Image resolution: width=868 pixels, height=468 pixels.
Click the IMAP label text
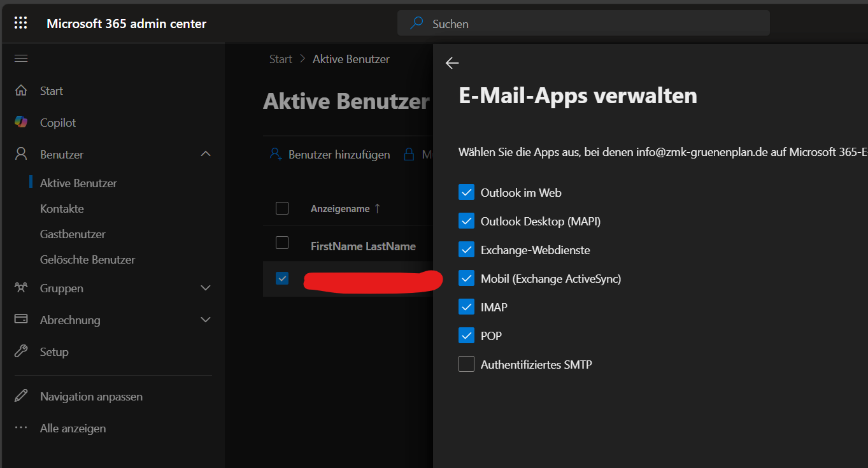(x=494, y=307)
